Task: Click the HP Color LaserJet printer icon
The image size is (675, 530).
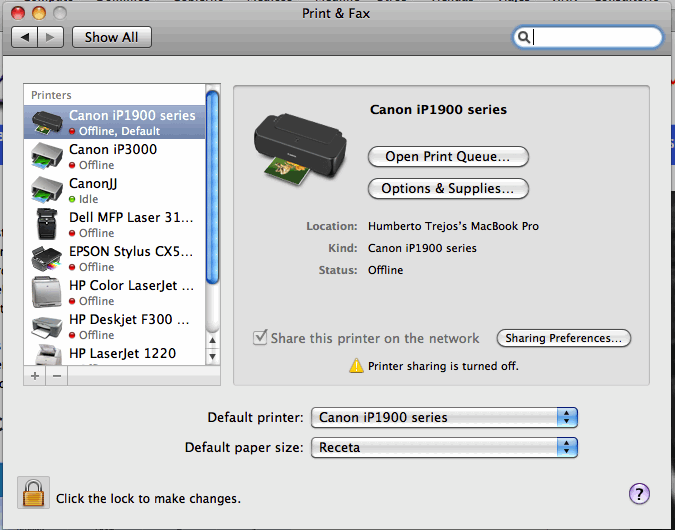Action: [x=47, y=292]
